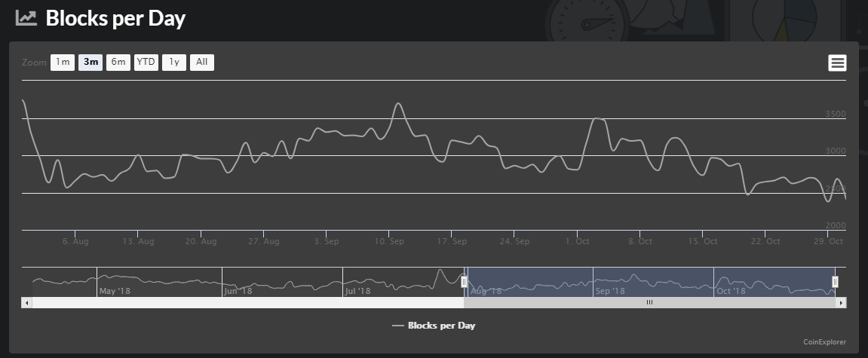This screenshot has width=868, height=358.
Task: Click the scrollbar left arrow
Action: click(x=26, y=303)
